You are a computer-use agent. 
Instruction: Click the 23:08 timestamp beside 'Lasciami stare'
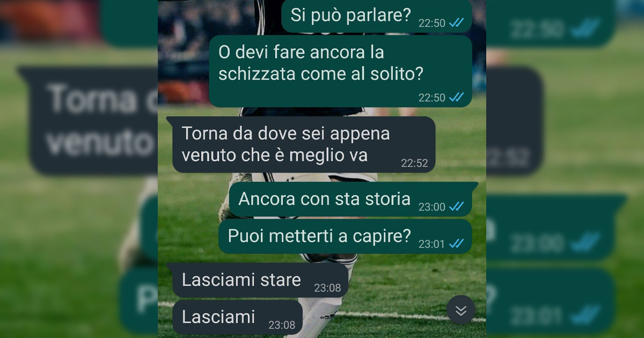click(x=327, y=288)
